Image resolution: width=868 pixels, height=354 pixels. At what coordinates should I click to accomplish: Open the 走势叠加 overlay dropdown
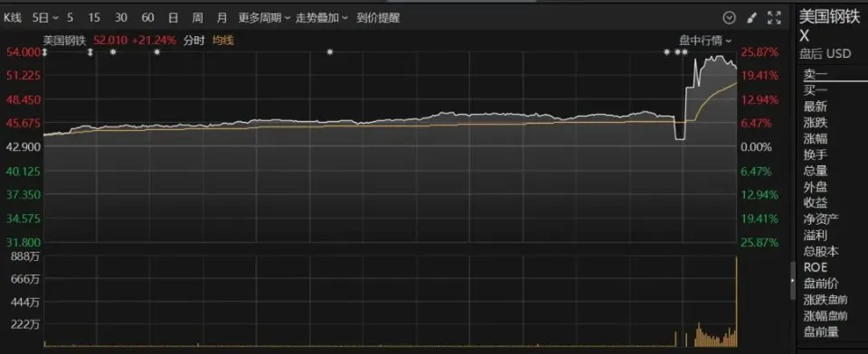(x=322, y=18)
